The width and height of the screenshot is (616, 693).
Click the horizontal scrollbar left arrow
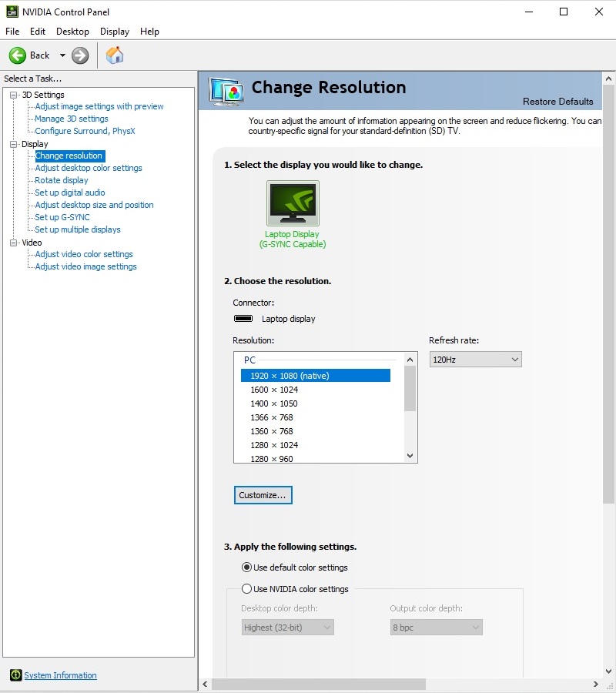(x=205, y=685)
